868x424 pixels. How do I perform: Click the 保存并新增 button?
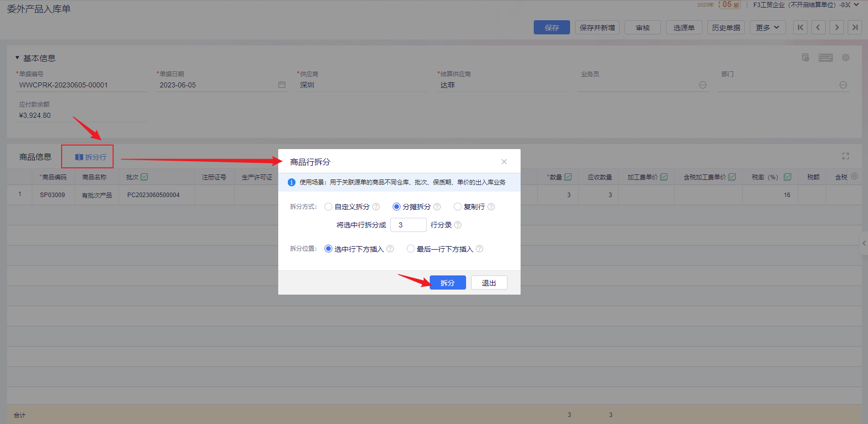597,27
